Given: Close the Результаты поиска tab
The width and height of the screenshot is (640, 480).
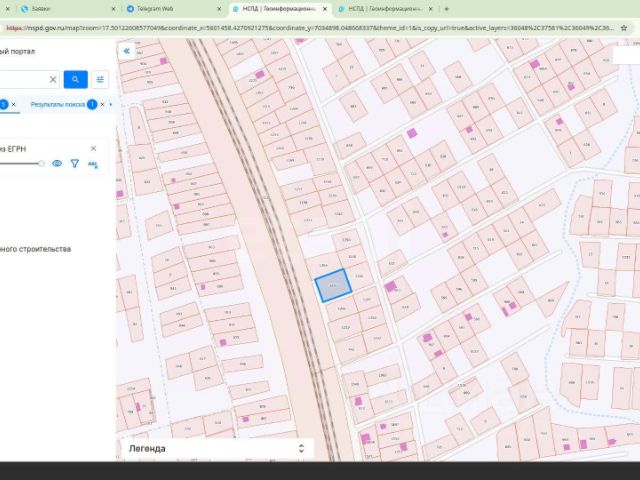Looking at the screenshot, I should click(x=102, y=104).
